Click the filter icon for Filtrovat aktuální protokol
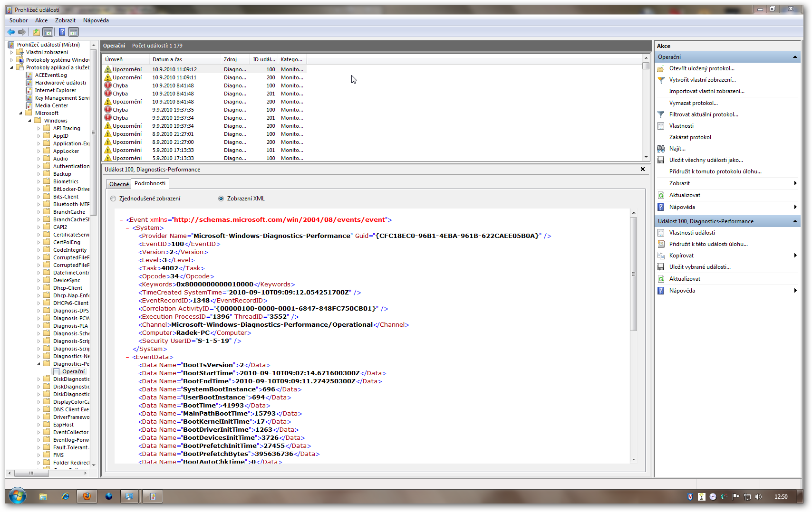Viewport: 812px width, 512px height. pyautogui.click(x=660, y=114)
